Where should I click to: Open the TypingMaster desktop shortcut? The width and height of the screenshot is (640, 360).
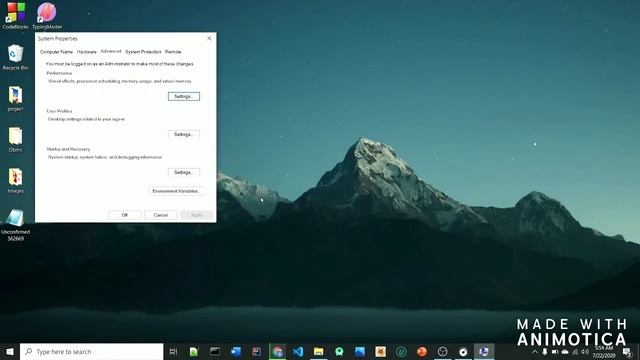point(47,16)
